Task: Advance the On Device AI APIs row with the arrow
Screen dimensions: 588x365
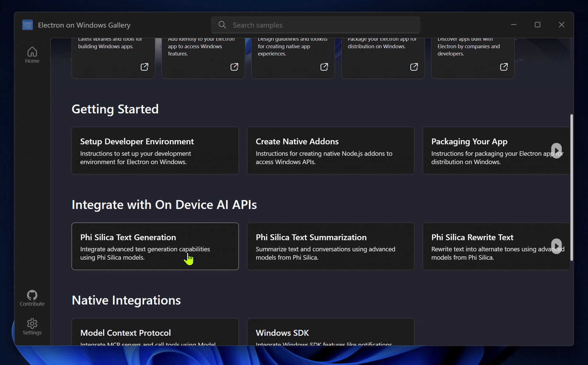Action: [x=556, y=246]
